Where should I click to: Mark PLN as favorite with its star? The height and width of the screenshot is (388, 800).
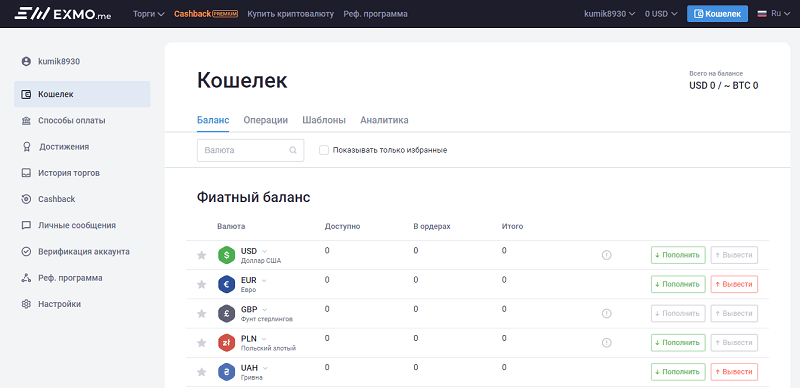(202, 343)
